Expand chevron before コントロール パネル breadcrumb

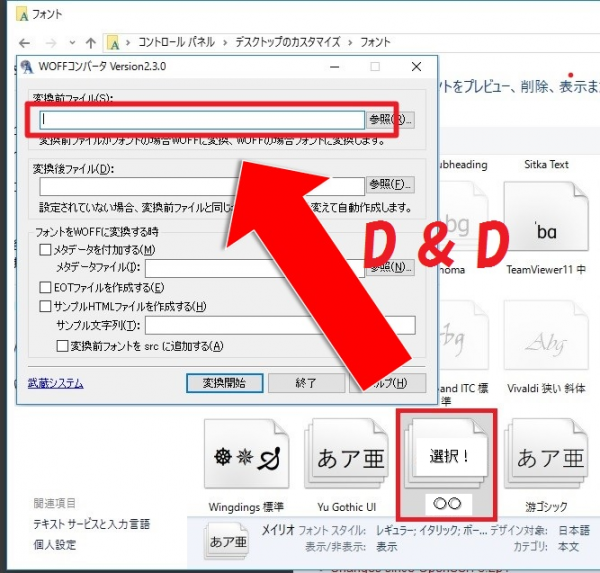point(128,42)
